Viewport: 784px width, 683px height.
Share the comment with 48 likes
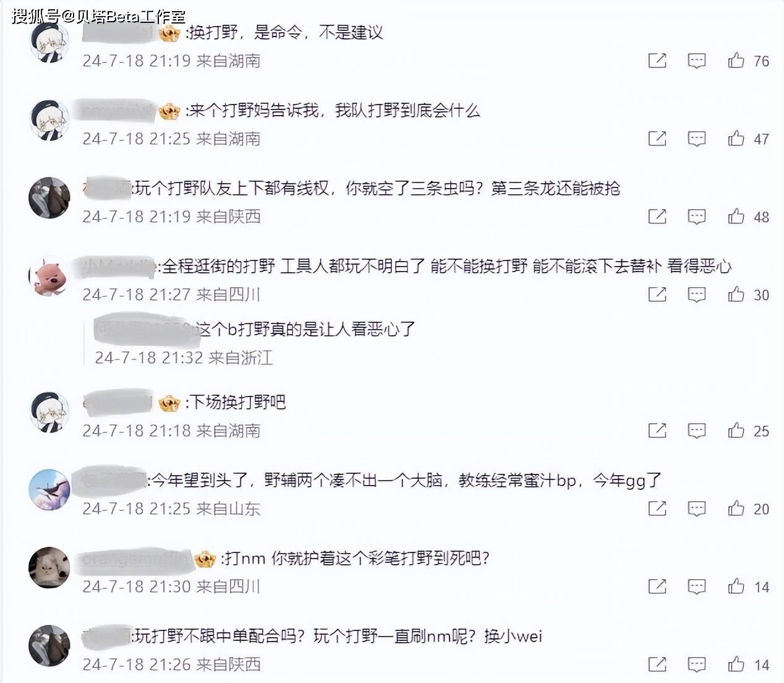coord(657,216)
